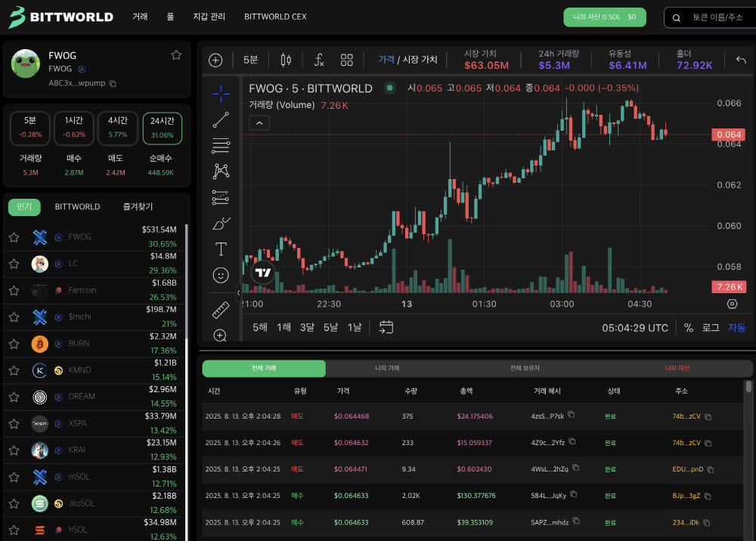Open the emoji sticker tool
Screen dimensions: 756x541
pos(221,275)
